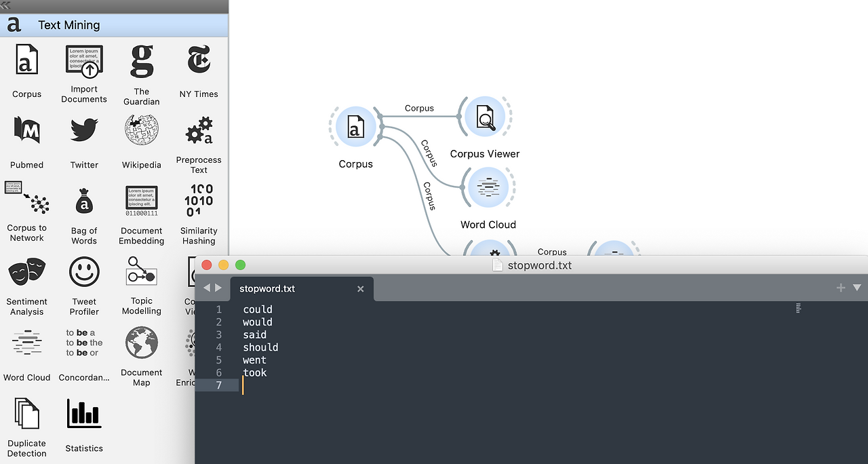Maximize the stopword.txt editor window

(240, 265)
